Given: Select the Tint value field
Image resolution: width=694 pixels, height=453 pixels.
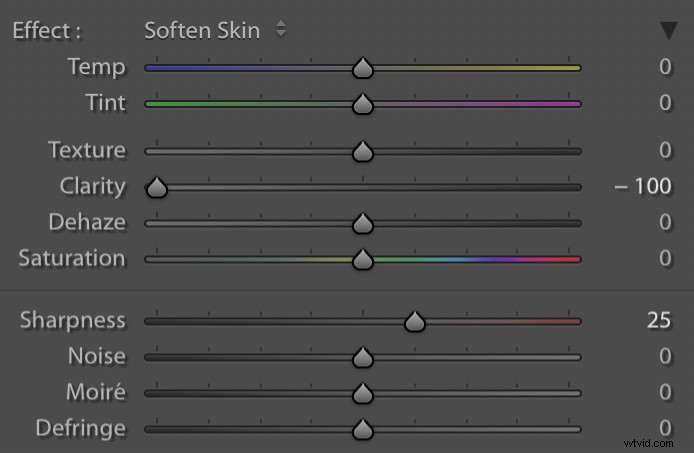Looking at the screenshot, I should tap(665, 103).
